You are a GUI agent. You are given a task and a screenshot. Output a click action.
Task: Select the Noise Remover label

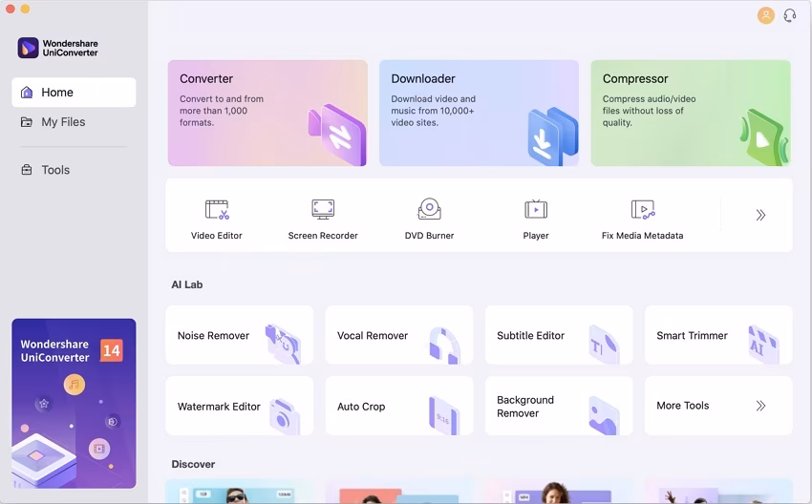[x=213, y=335]
